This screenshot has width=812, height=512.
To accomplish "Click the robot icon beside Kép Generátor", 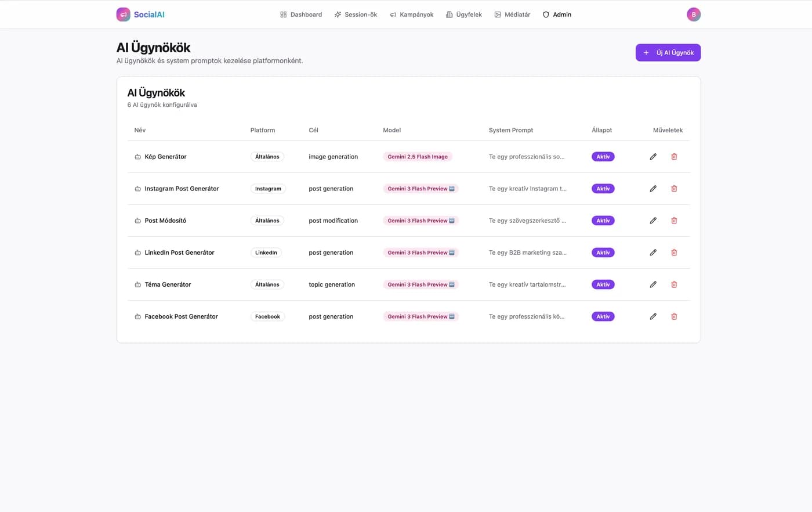I will (x=137, y=157).
